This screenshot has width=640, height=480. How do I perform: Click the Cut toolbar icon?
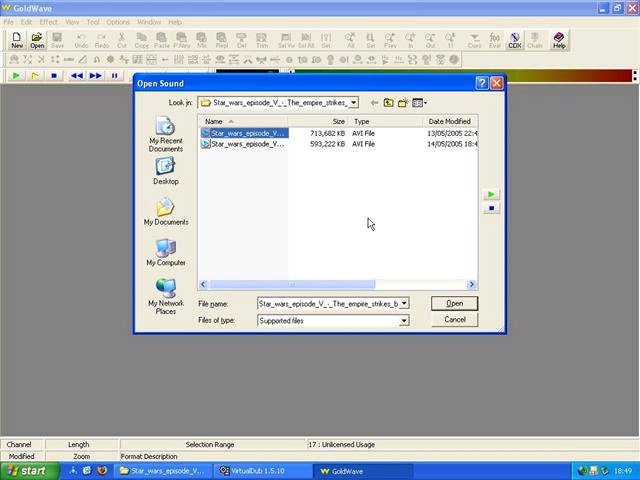click(x=122, y=40)
